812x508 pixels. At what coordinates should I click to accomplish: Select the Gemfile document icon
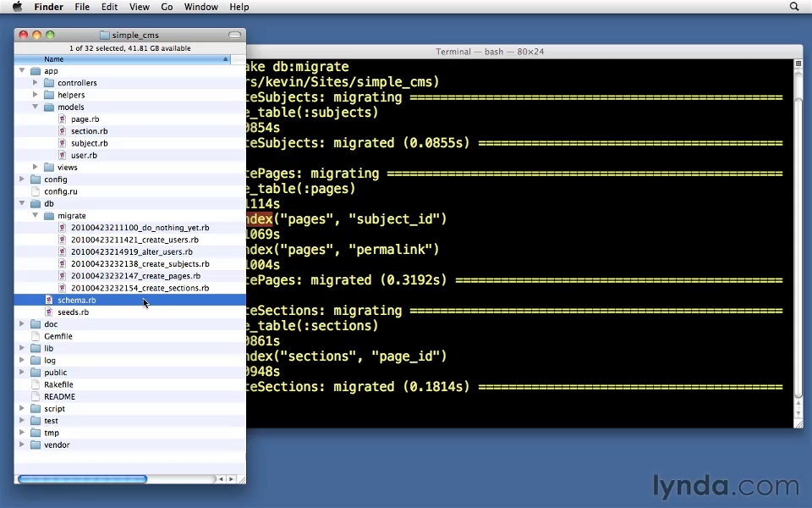pos(36,336)
